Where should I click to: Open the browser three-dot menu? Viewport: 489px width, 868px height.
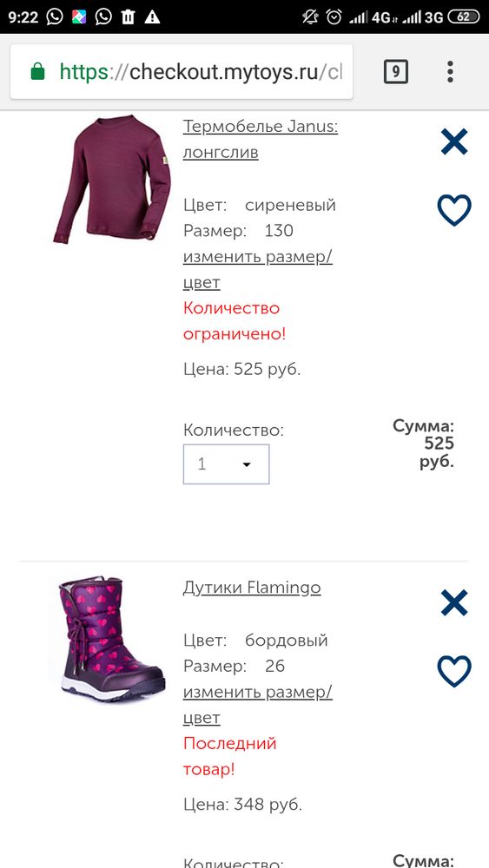tap(450, 72)
